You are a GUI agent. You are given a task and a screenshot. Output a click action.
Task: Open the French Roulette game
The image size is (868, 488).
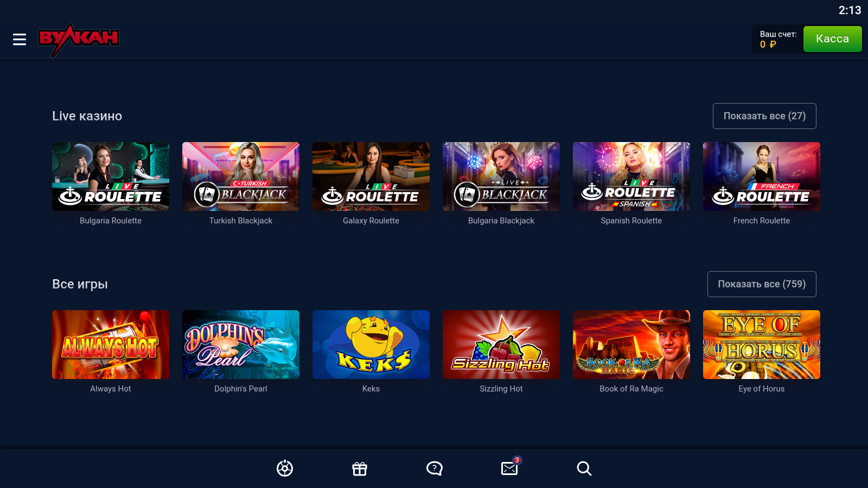pos(762,176)
